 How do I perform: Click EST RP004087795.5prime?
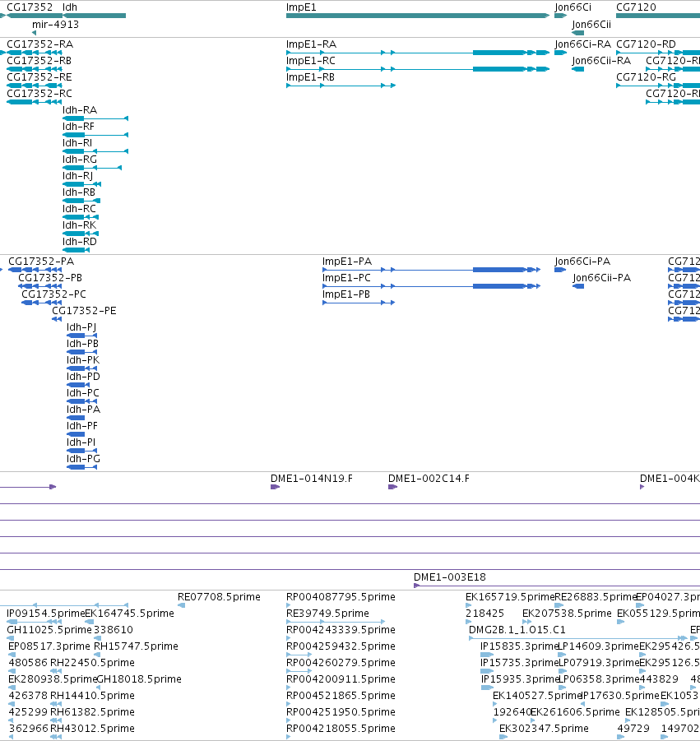[341, 597]
